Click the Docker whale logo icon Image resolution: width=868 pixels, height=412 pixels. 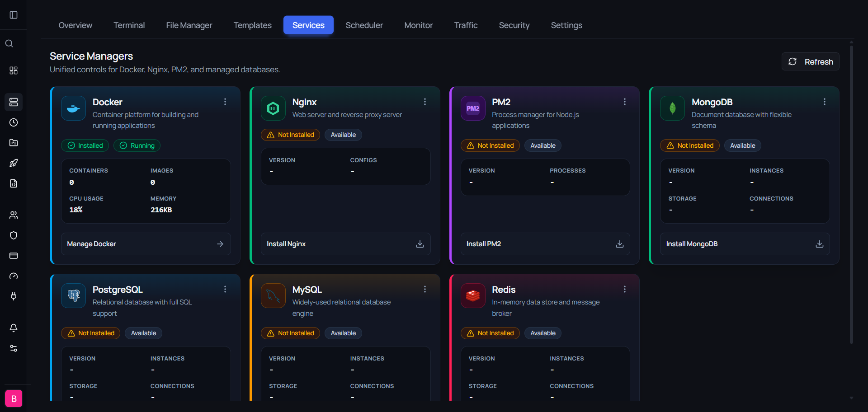(x=73, y=108)
